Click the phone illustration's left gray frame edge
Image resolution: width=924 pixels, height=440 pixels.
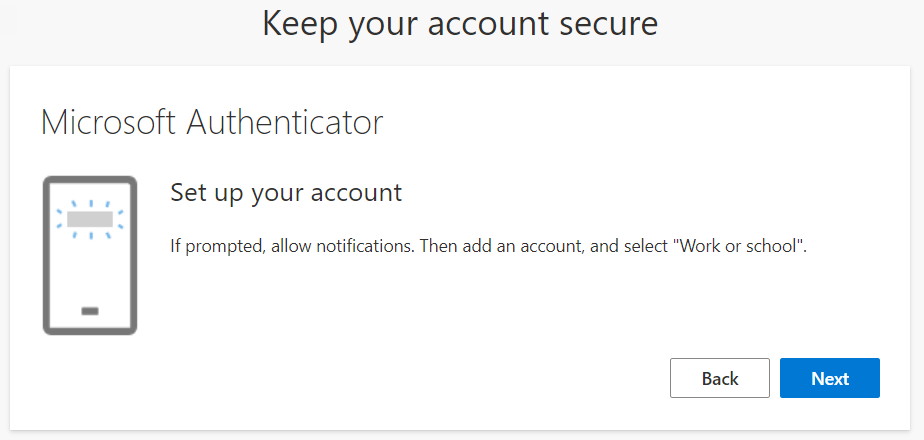point(47,256)
